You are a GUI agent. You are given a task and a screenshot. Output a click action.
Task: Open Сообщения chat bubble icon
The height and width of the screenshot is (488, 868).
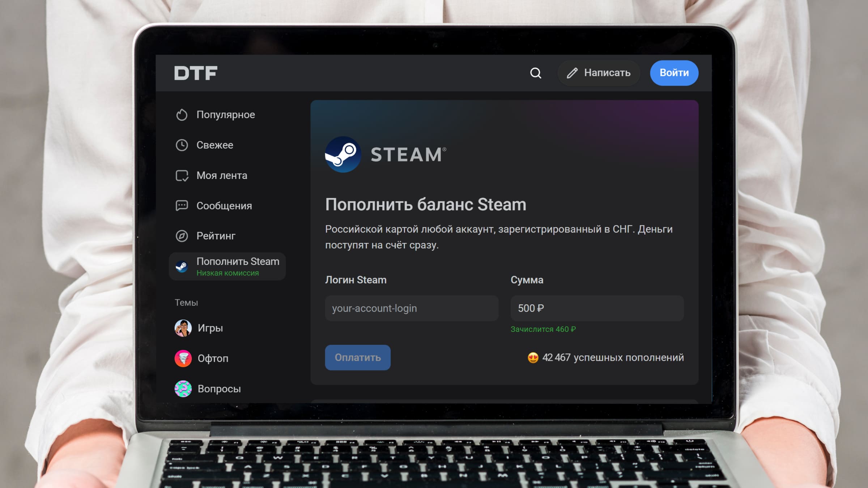pos(182,206)
